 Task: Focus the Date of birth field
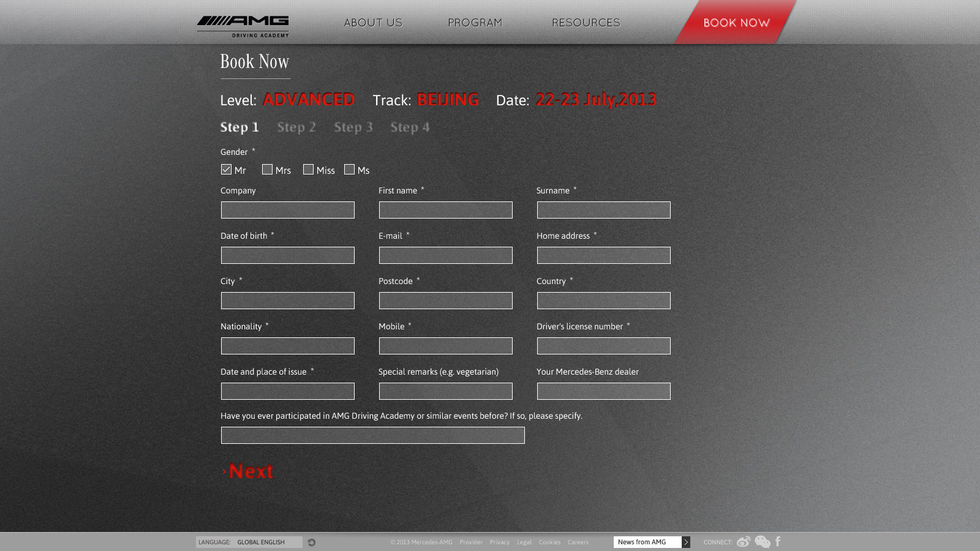pyautogui.click(x=287, y=255)
